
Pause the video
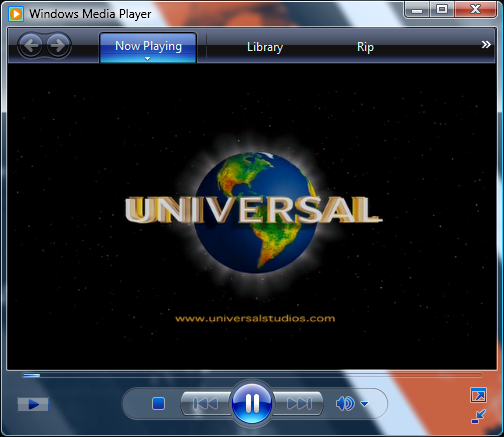(252, 403)
